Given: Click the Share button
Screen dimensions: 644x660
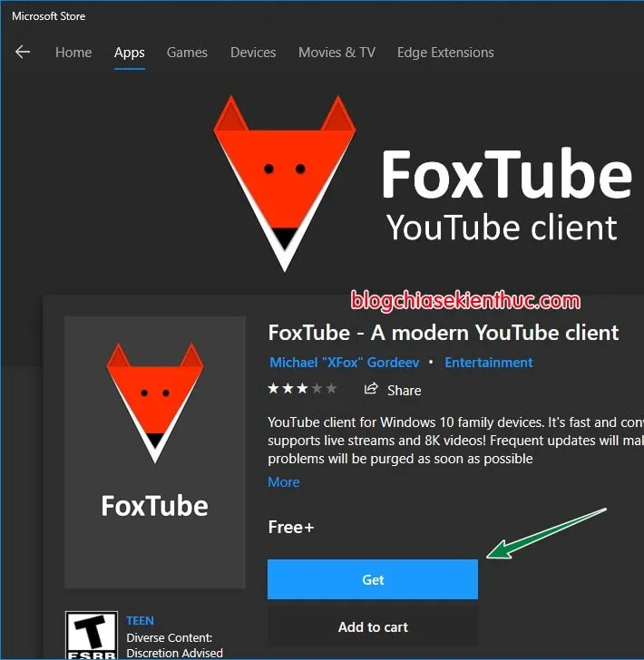Looking at the screenshot, I should 393,390.
